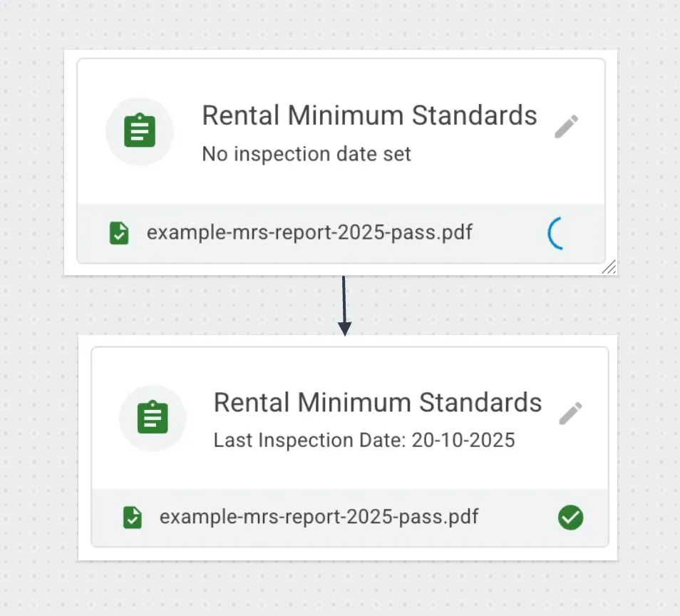
Task: Toggle the inspection pass status checkmark
Action: point(570,517)
